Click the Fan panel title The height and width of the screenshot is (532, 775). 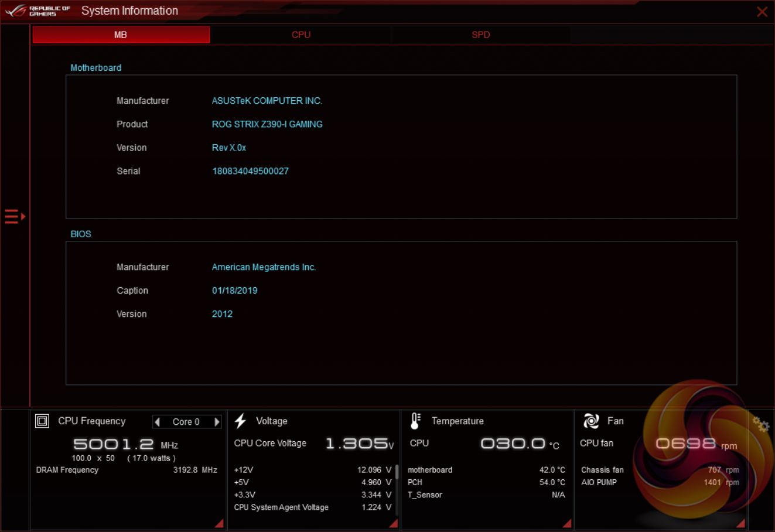pos(615,421)
